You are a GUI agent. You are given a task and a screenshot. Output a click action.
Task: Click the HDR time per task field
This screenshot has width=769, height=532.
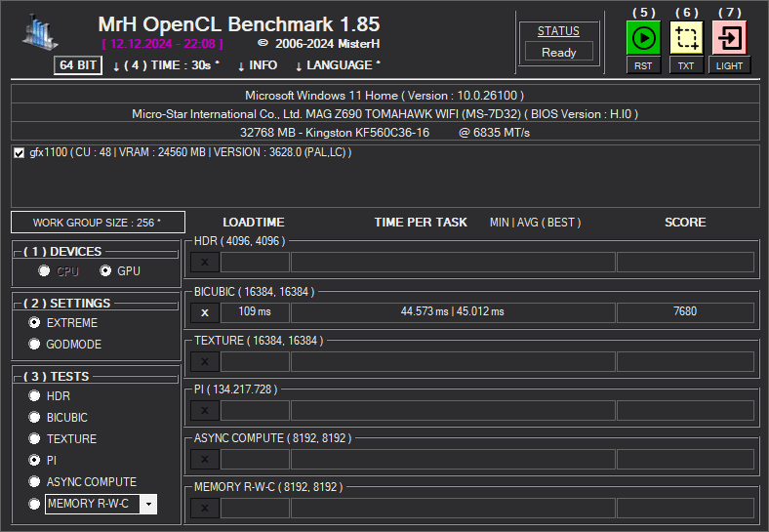(x=453, y=262)
